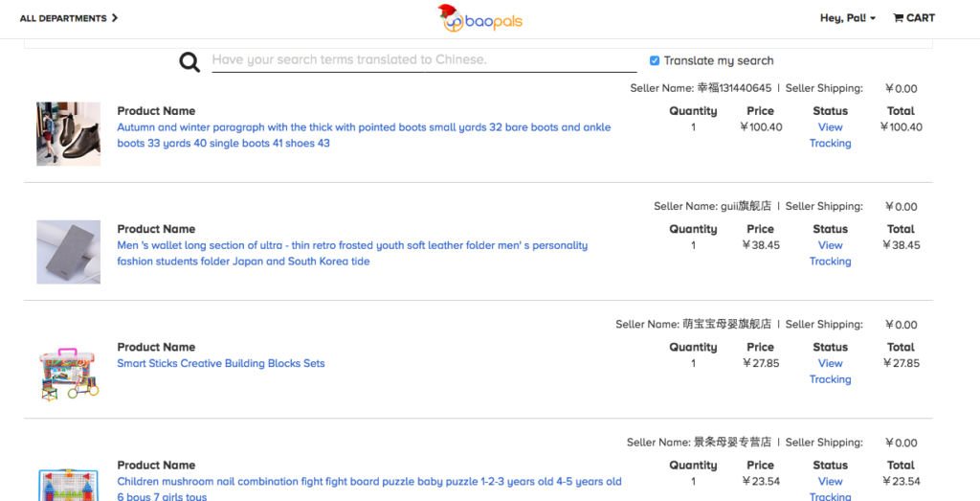
Task: Open Smart Sticks Creative Building Blocks Sets link
Action: click(221, 363)
